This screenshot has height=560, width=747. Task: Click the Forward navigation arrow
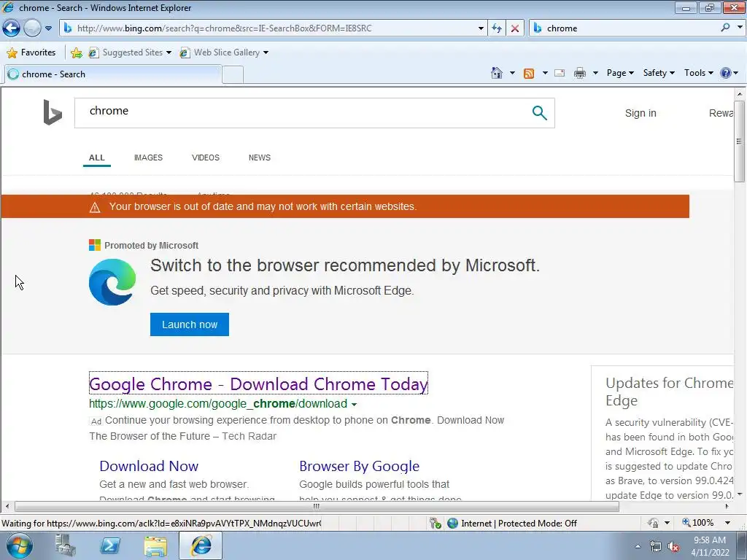point(32,28)
